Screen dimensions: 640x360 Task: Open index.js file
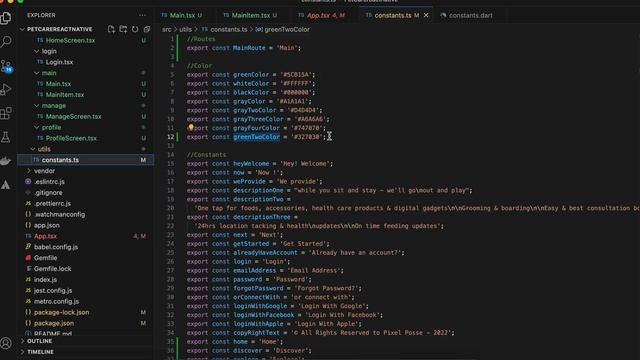tap(45, 280)
